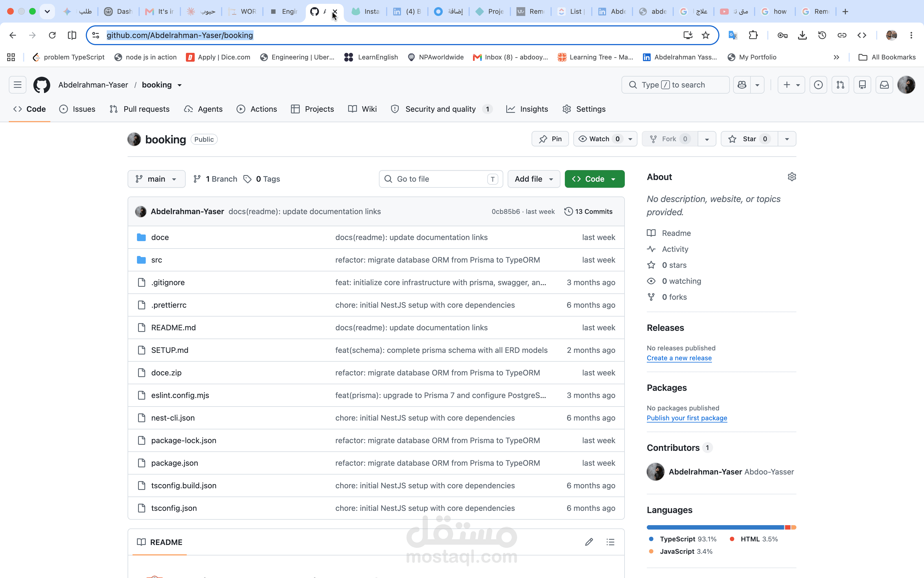The image size is (924, 578).
Task: Expand the Star lists dropdown arrow
Action: point(787,139)
